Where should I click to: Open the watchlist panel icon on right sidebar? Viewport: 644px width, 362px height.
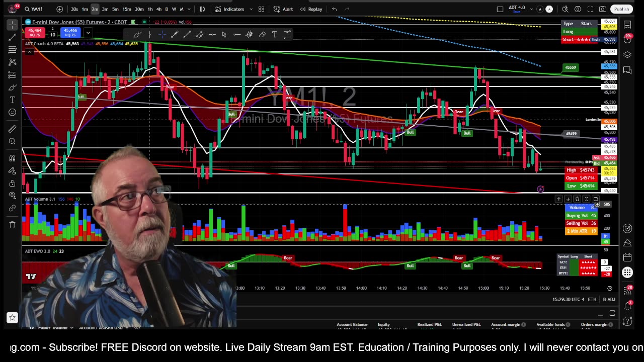[x=627, y=25]
